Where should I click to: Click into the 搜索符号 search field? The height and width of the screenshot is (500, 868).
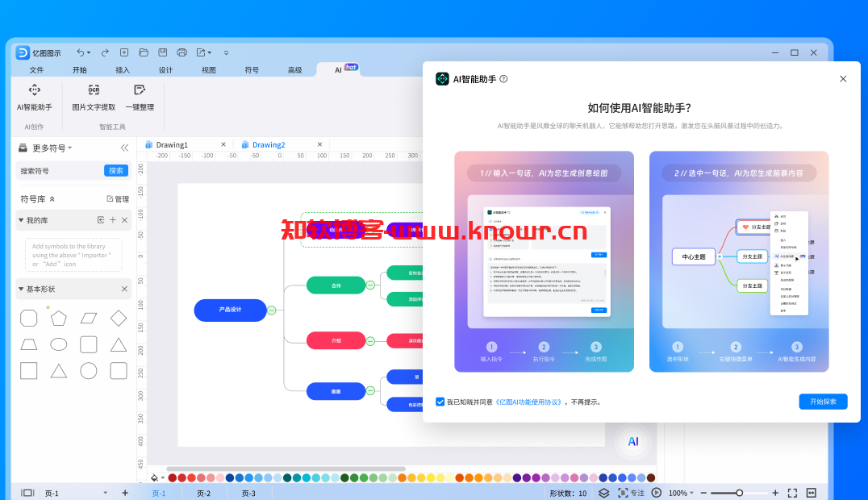pos(61,170)
